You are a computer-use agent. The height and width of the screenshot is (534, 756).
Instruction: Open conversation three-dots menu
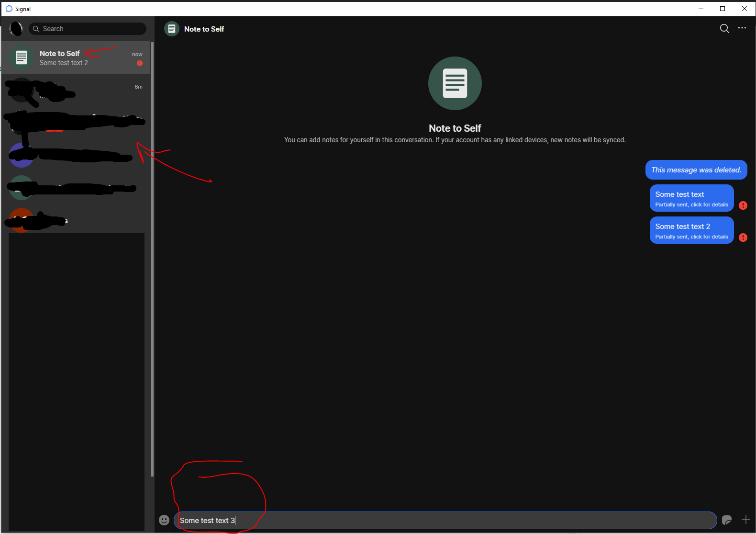coord(742,28)
